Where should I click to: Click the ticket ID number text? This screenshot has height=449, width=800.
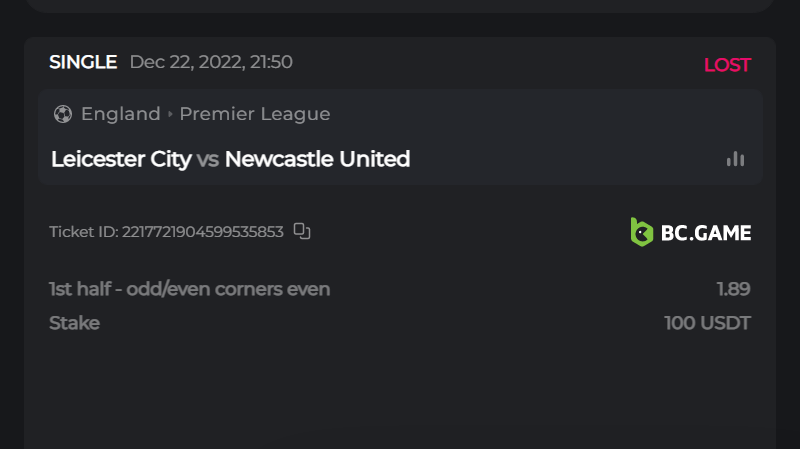[202, 232]
